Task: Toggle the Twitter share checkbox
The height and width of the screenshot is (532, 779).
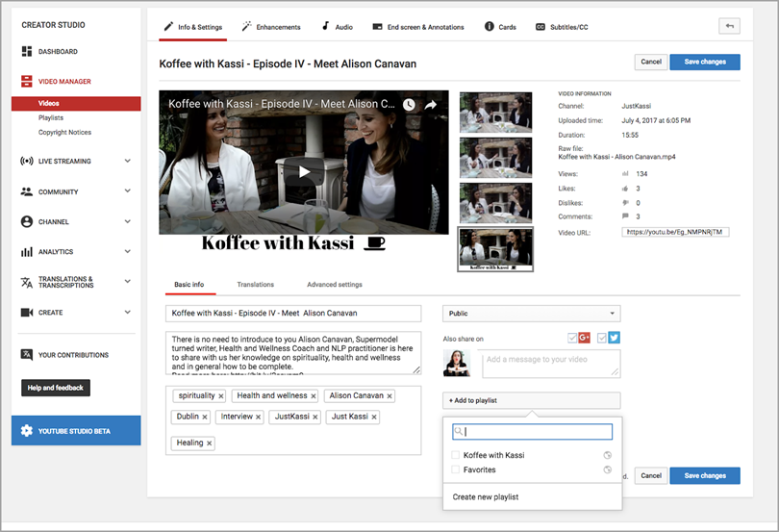Action: pyautogui.click(x=602, y=338)
